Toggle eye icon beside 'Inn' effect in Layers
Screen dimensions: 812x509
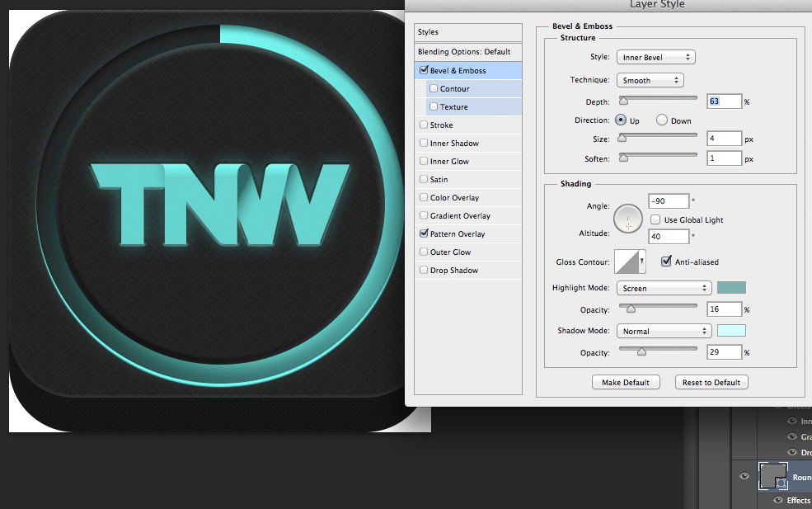(x=792, y=421)
